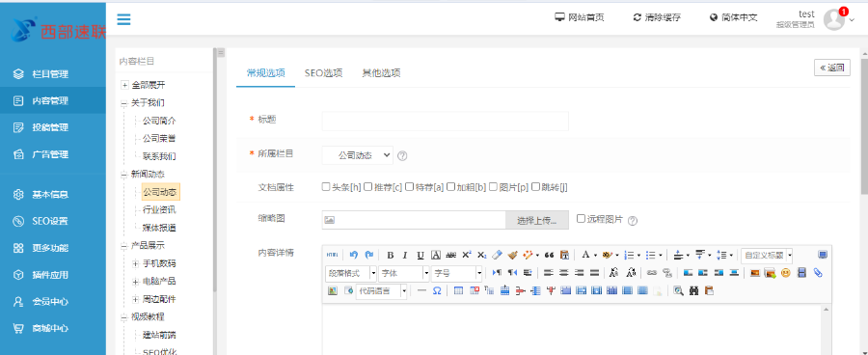Insert a blockquote using quote icon
868x355 pixels.
point(549,256)
